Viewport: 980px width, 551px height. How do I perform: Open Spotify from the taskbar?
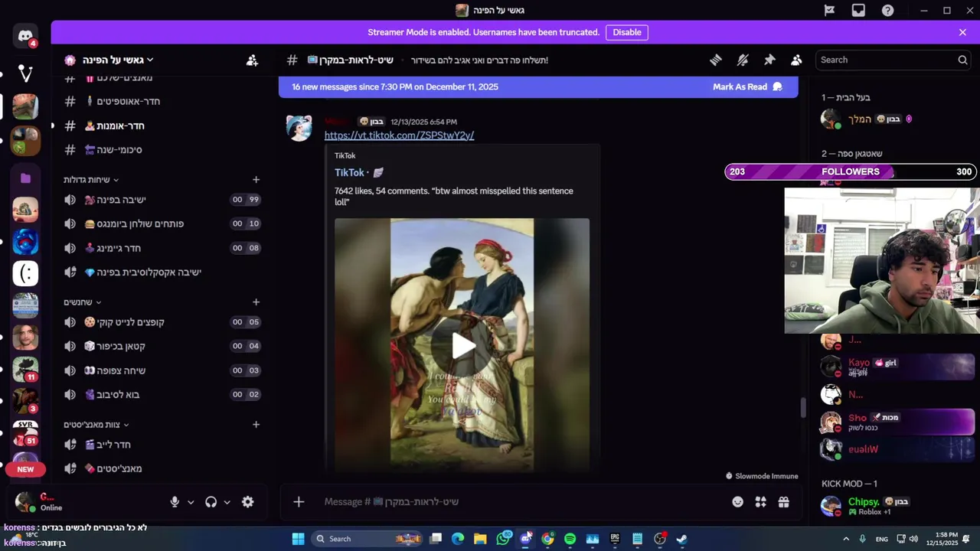pos(570,539)
